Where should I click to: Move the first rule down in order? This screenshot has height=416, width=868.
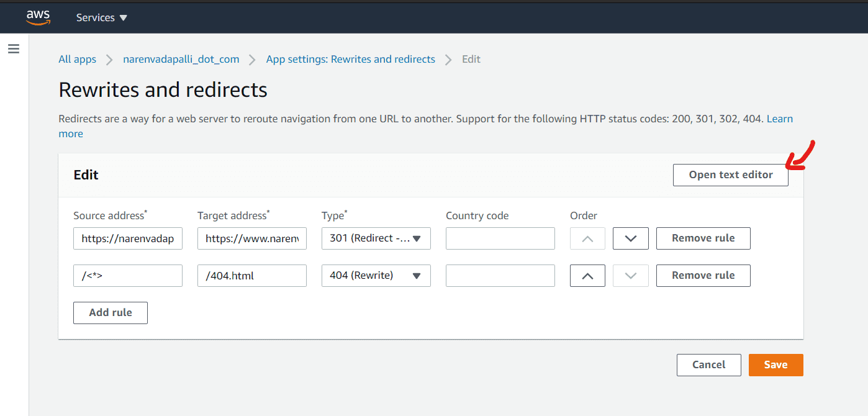click(x=631, y=238)
